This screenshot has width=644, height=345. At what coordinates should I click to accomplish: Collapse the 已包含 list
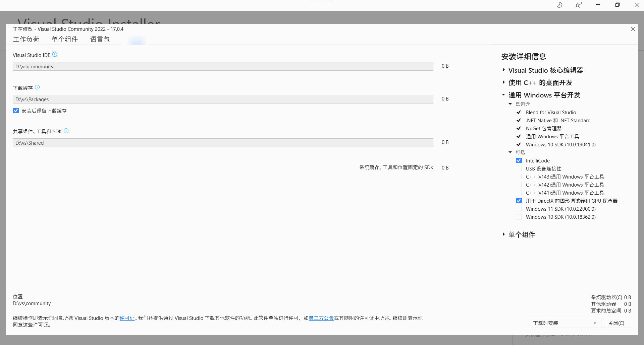pos(510,104)
